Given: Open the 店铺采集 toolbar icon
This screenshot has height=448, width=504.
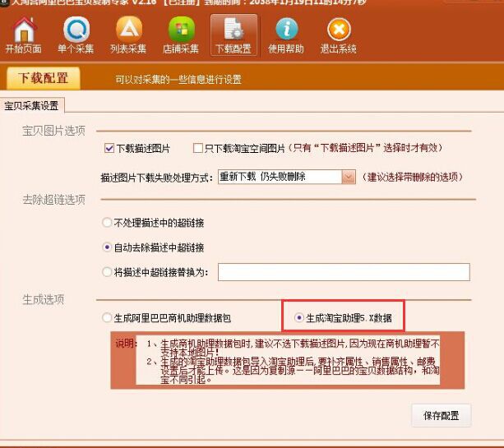Looking at the screenshot, I should point(181,35).
